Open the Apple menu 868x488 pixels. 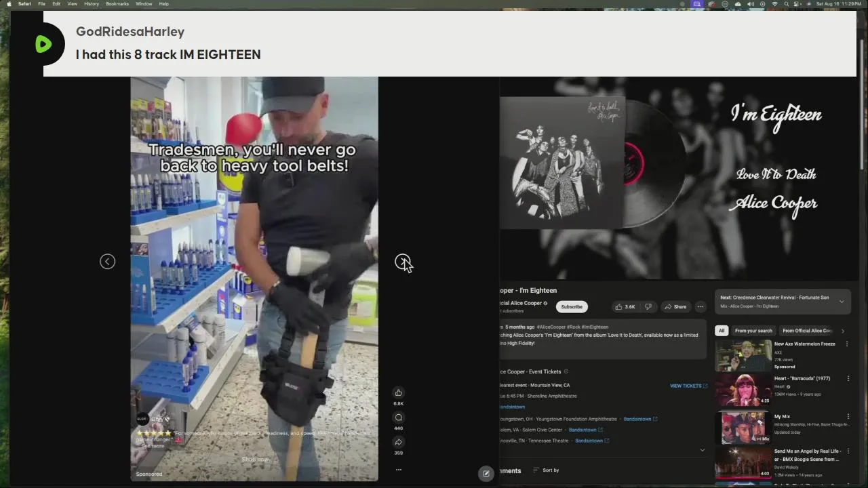[x=9, y=3]
